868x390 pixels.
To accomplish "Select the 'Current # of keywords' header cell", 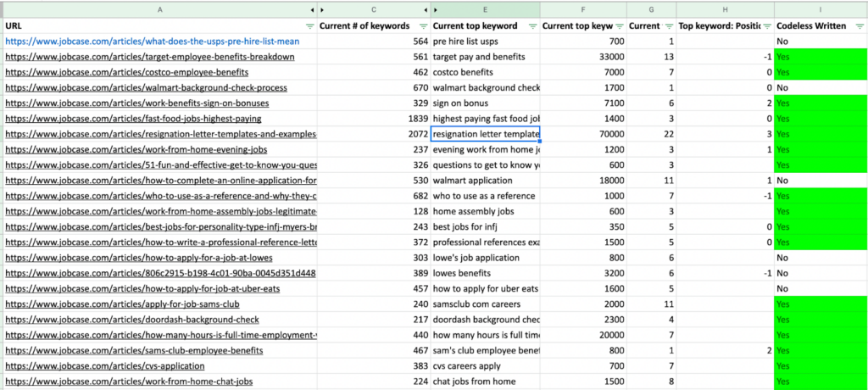I will click(374, 26).
